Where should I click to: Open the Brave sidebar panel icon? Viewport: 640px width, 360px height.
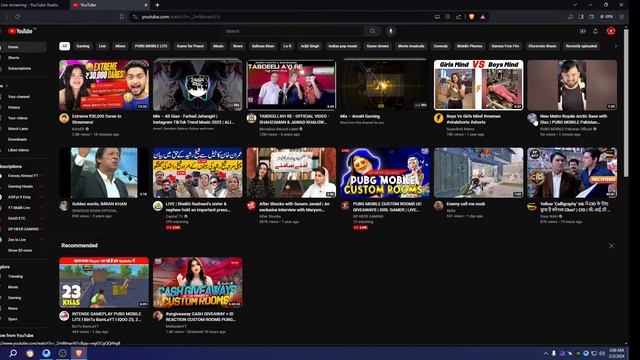(580, 17)
